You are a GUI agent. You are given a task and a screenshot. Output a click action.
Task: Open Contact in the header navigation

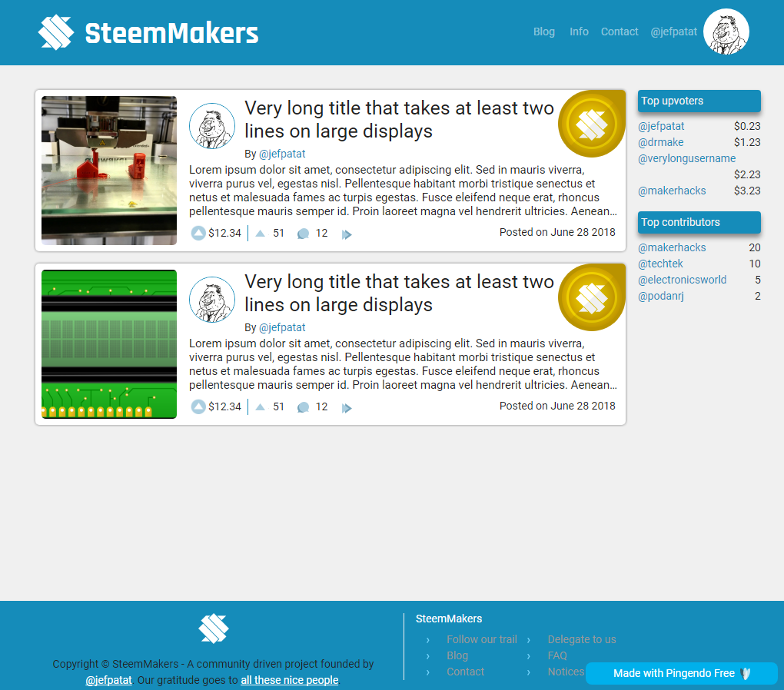point(620,32)
